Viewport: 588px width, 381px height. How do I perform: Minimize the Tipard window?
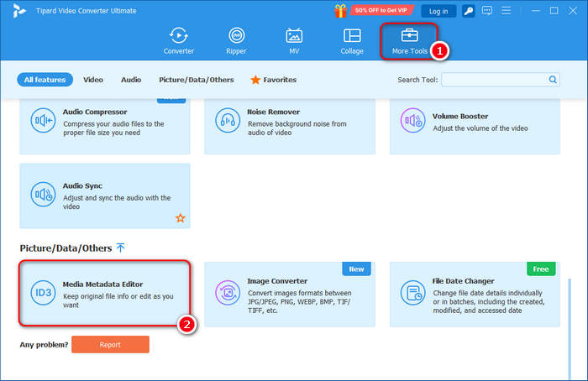coord(536,10)
